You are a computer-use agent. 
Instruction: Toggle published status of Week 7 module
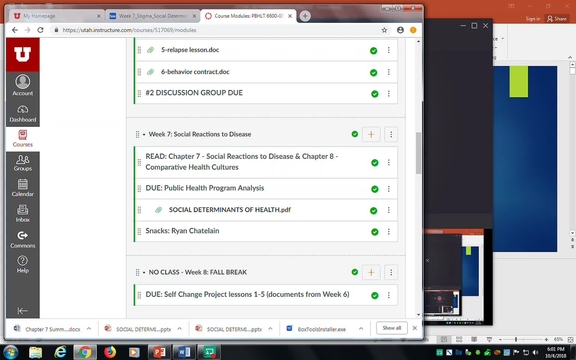pyautogui.click(x=354, y=134)
